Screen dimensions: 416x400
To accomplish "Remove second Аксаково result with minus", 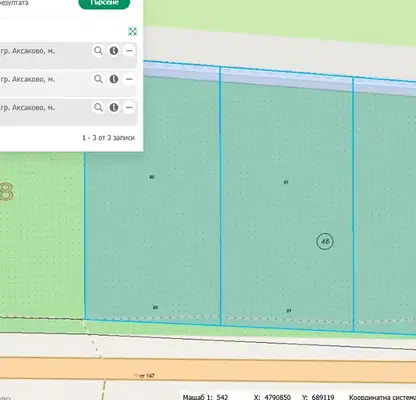I will pyautogui.click(x=129, y=79).
